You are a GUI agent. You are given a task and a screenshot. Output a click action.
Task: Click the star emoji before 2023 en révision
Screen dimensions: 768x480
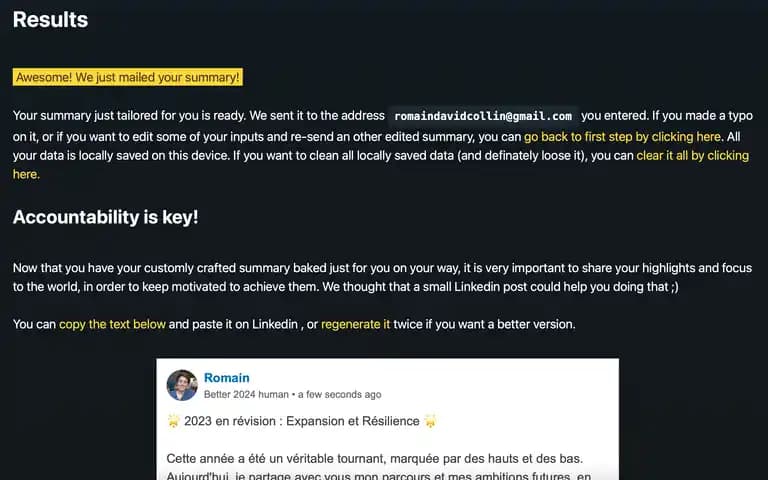[173, 421]
